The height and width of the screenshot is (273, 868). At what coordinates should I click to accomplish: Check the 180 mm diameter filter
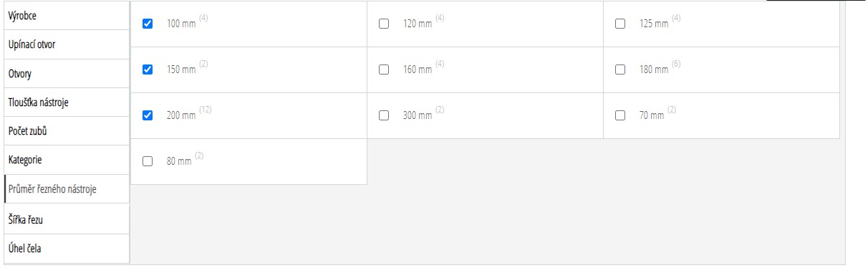point(620,70)
